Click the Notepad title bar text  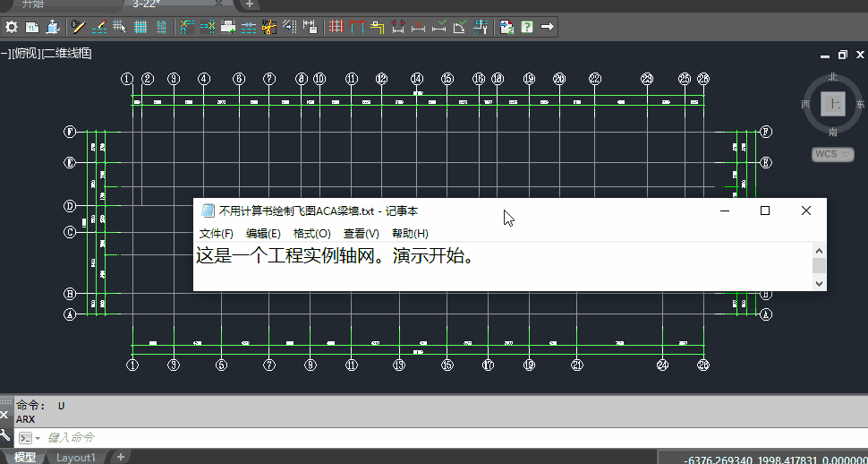[319, 211]
